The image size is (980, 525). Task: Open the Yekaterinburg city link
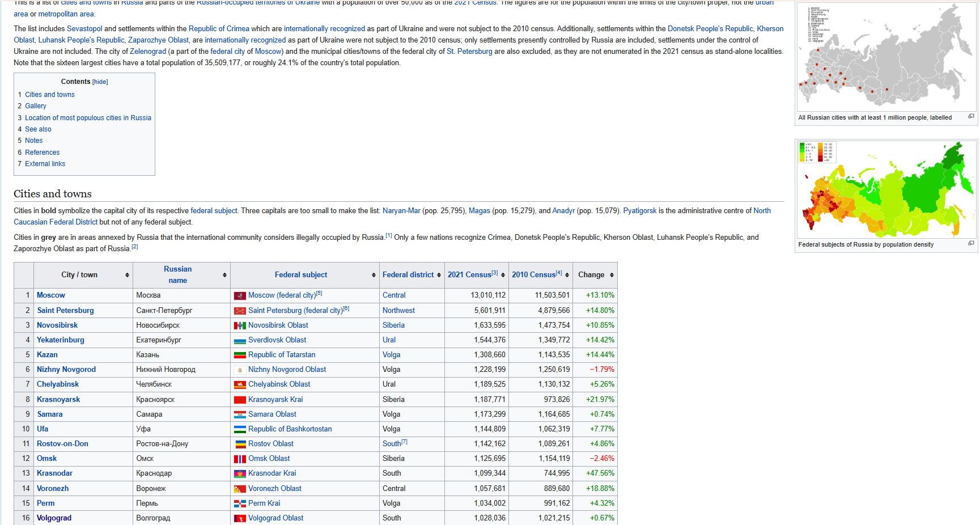[x=60, y=340]
